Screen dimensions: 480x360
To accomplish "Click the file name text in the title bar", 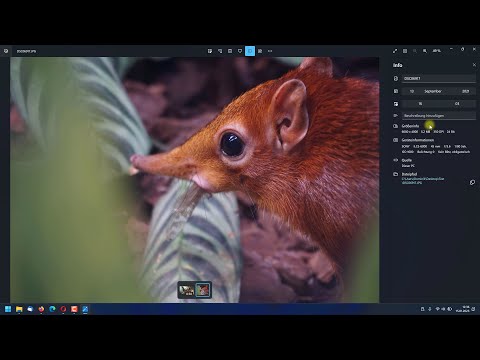I will coord(26,51).
